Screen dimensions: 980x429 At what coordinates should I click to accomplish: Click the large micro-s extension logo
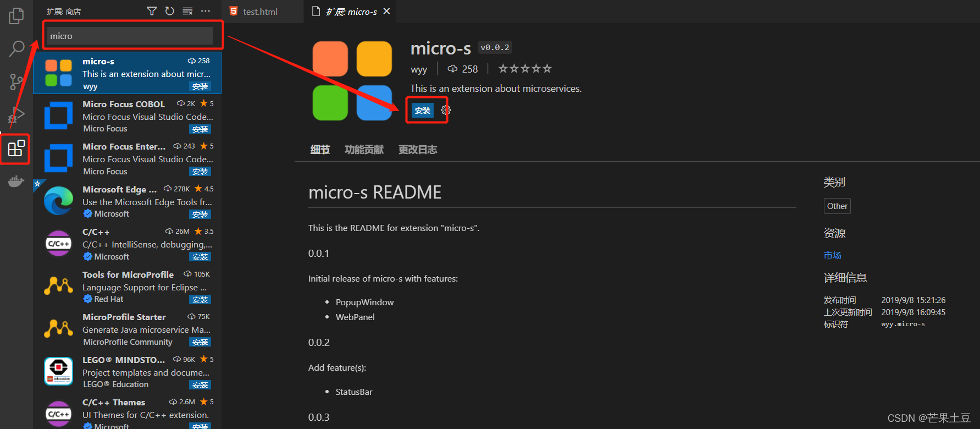(352, 81)
